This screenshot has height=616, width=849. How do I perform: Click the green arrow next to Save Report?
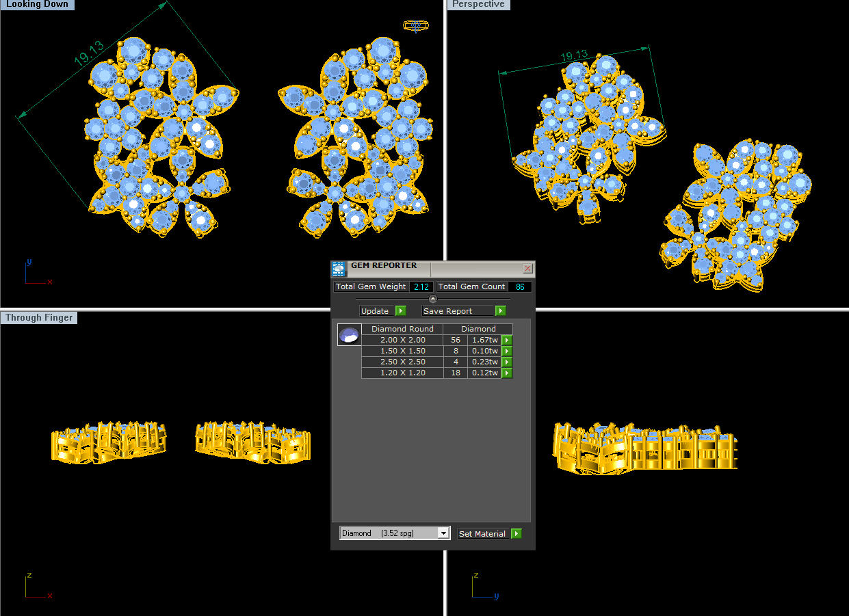(501, 311)
